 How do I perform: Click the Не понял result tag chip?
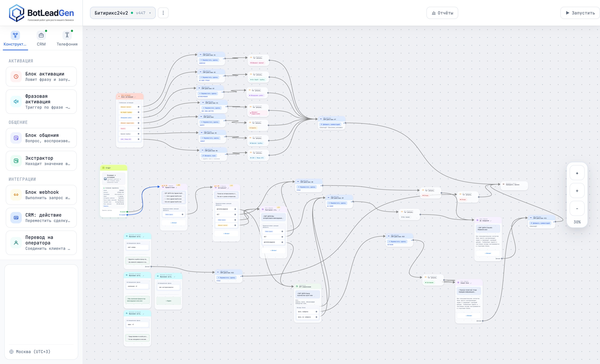pyautogui.click(x=406, y=217)
